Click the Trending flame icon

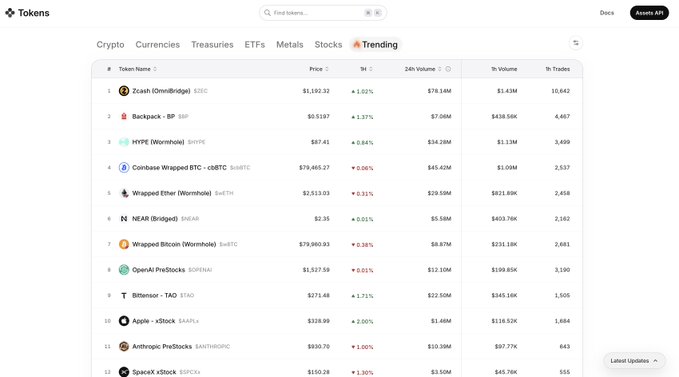[356, 44]
